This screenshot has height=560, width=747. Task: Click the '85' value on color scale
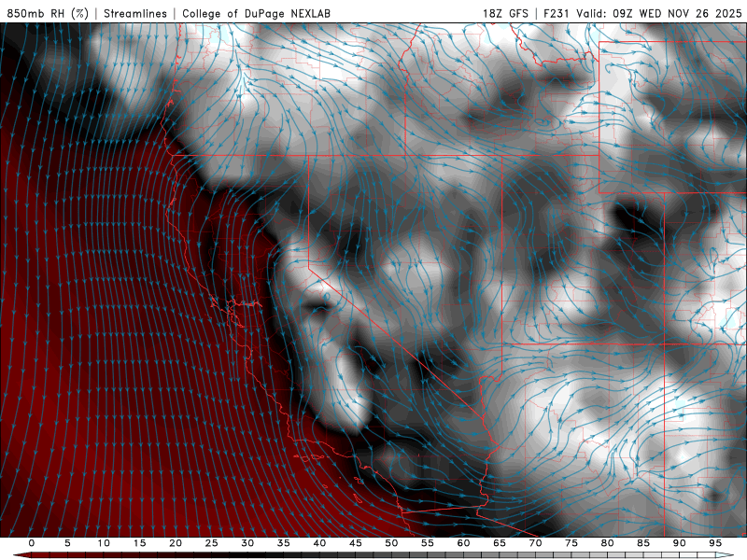click(643, 543)
